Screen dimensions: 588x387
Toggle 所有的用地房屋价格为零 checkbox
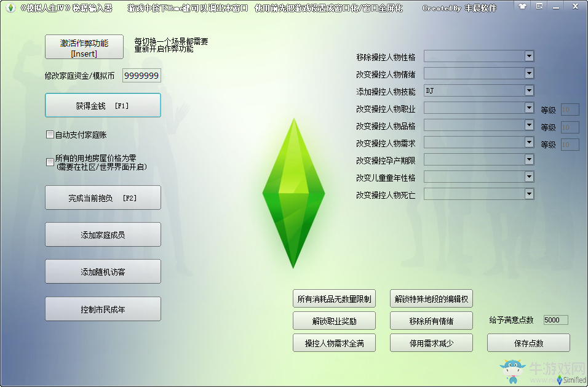(50, 162)
